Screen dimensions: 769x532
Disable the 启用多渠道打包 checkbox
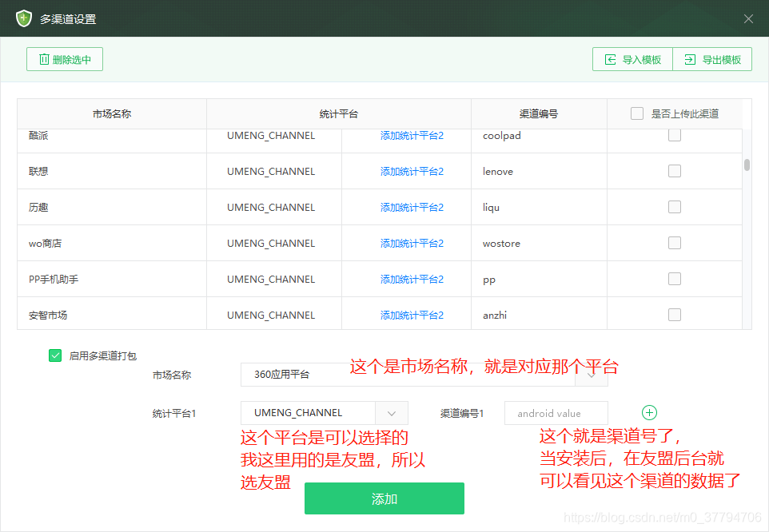tap(55, 355)
